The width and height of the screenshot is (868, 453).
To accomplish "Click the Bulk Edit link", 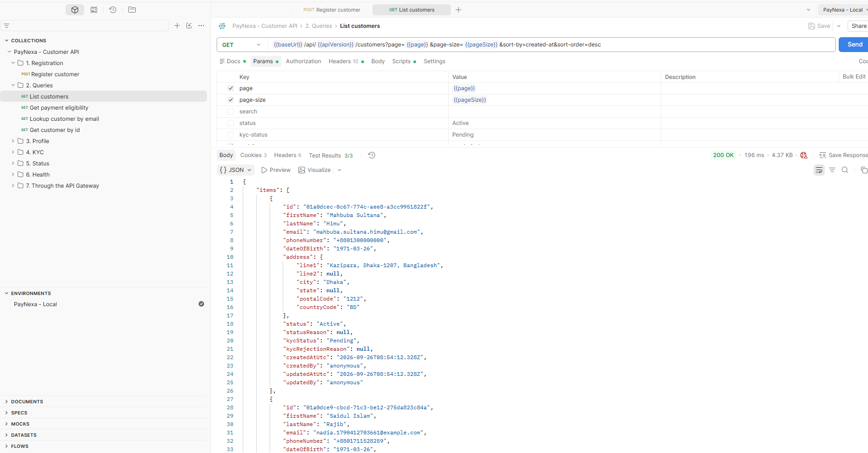I will coord(854,77).
